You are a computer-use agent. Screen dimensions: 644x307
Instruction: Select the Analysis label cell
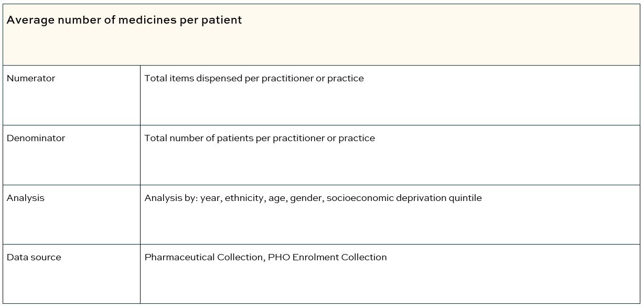point(71,215)
